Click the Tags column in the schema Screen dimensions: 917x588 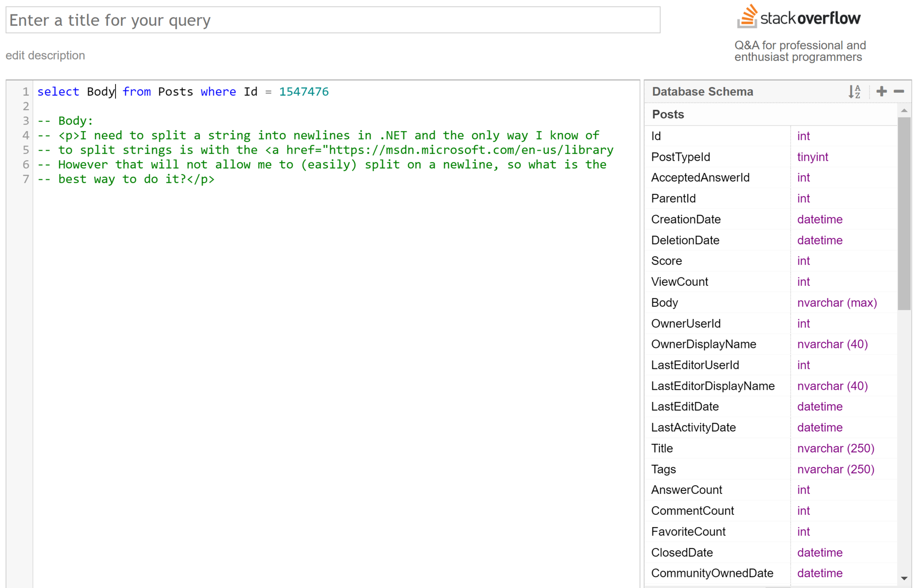(x=663, y=469)
